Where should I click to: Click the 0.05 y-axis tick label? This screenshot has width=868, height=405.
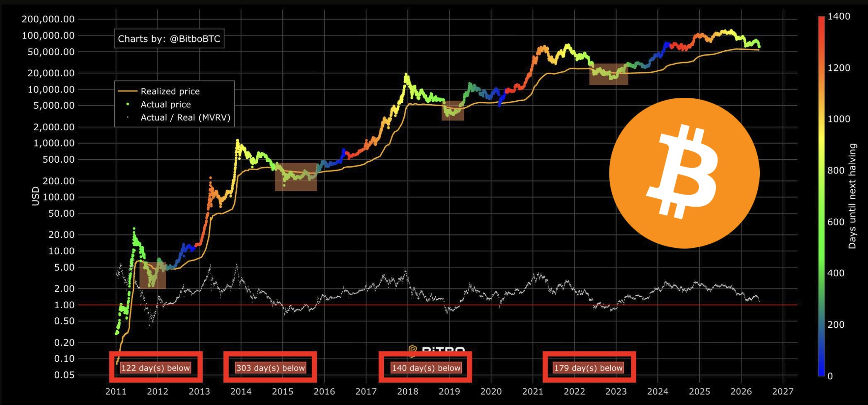(64, 375)
